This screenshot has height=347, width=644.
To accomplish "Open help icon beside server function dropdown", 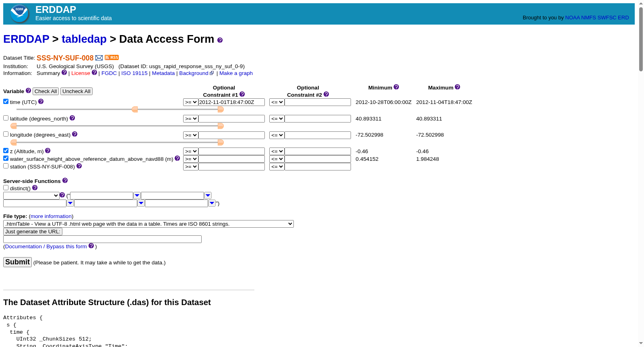I will click(62, 195).
